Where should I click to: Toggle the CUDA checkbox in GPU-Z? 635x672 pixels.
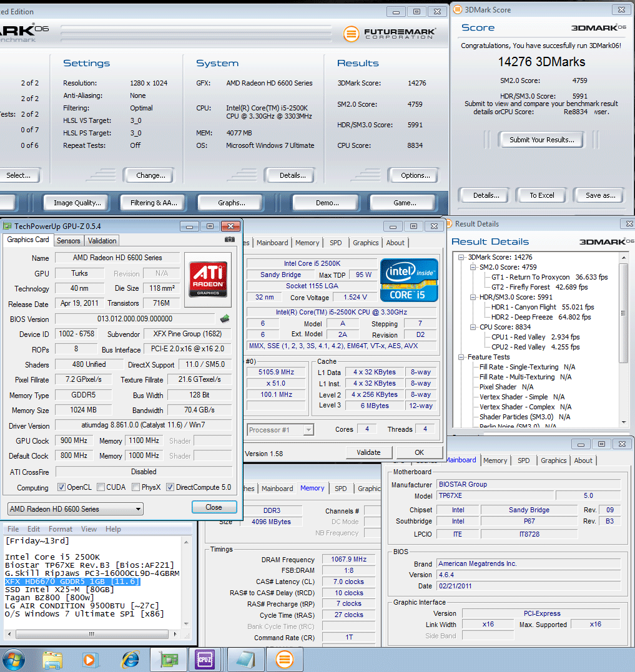click(101, 487)
